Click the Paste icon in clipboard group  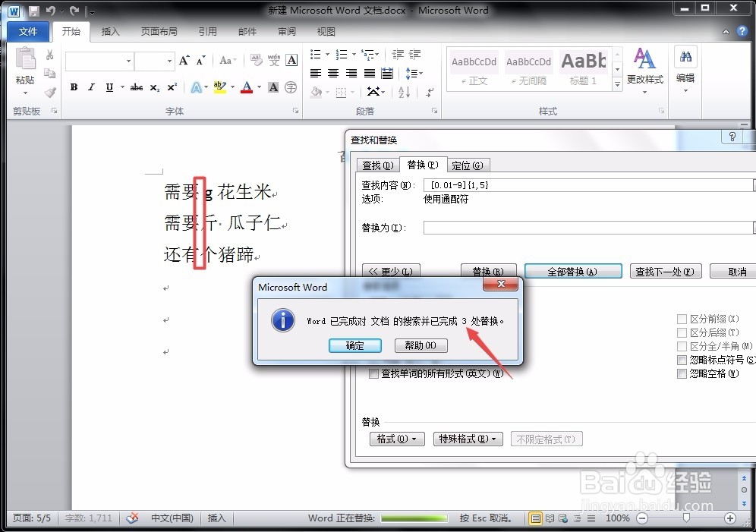(25, 58)
